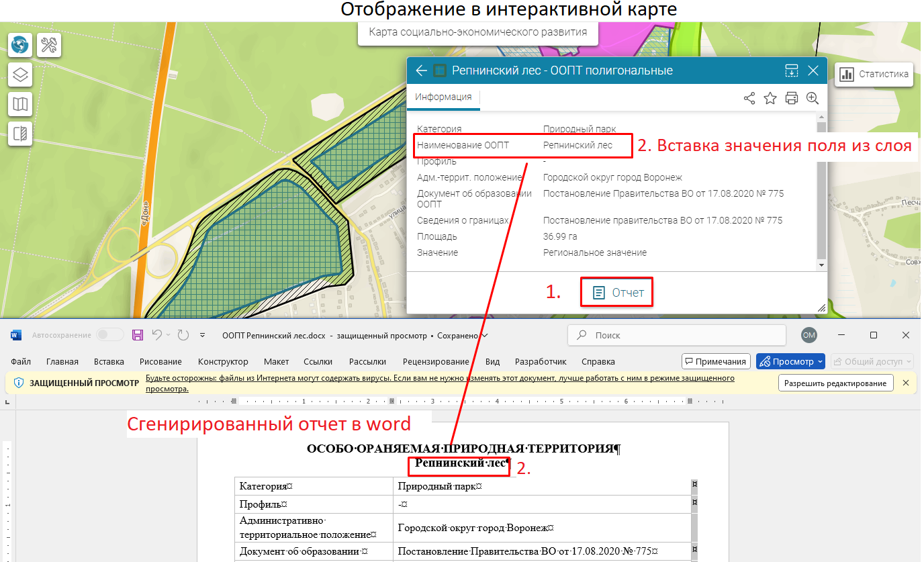Click the globe icon on the map
Viewport: 924px width, 562px height.
20,45
